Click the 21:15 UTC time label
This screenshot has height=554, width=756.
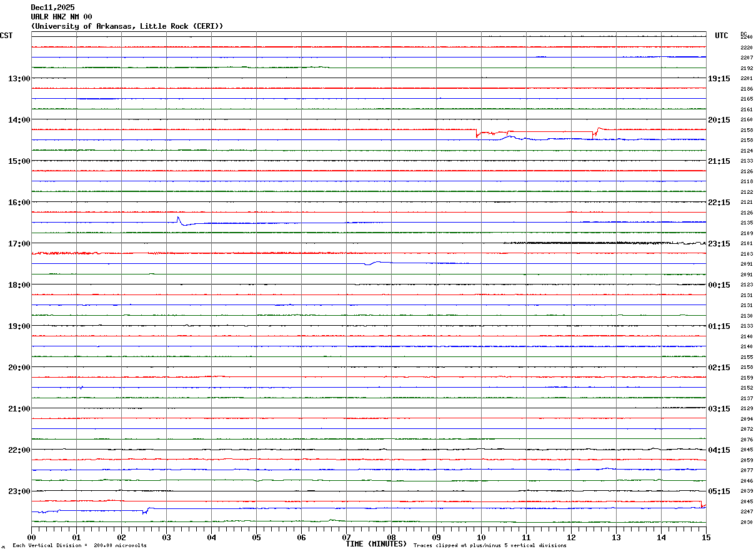click(719, 161)
